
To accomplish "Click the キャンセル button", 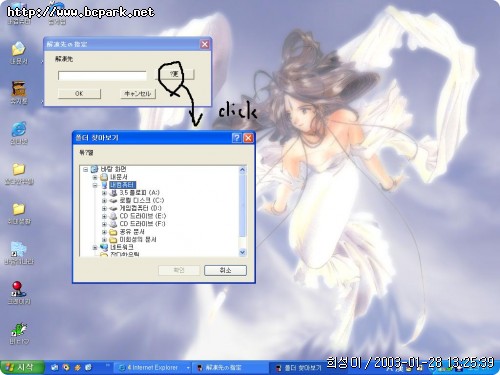I will pyautogui.click(x=138, y=93).
